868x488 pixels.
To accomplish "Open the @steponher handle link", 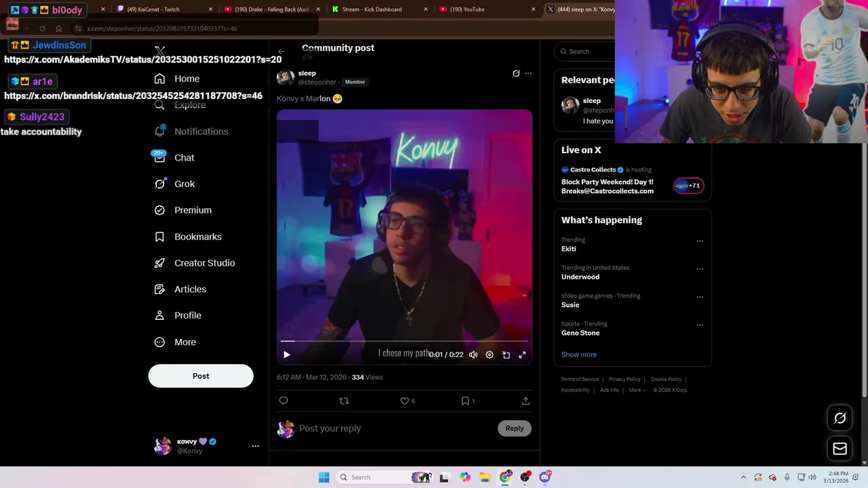I will tap(317, 82).
